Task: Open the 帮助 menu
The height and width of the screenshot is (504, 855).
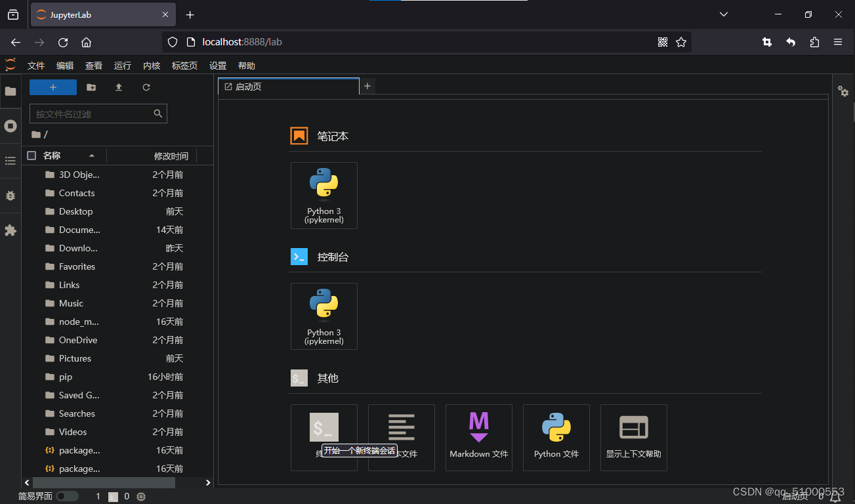Action: pos(247,66)
